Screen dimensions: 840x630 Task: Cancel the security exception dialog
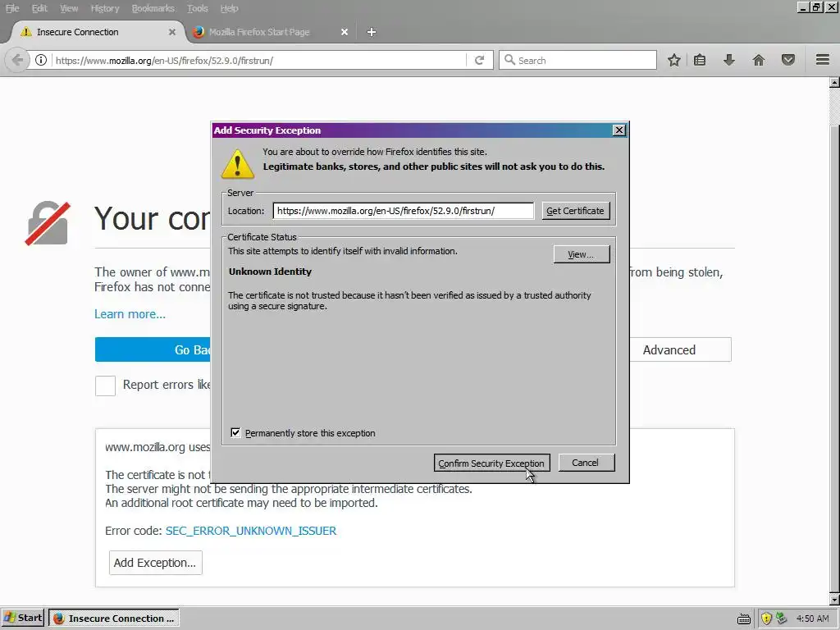coord(586,463)
